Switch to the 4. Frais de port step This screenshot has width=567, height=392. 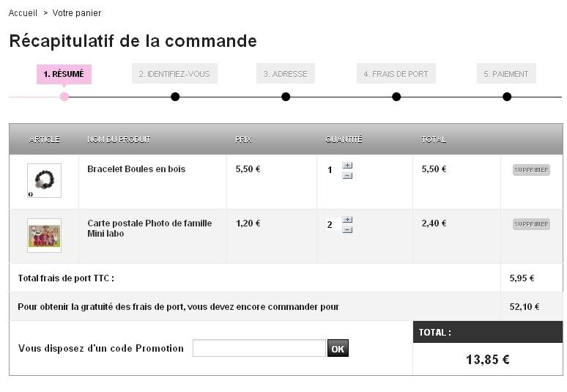396,74
